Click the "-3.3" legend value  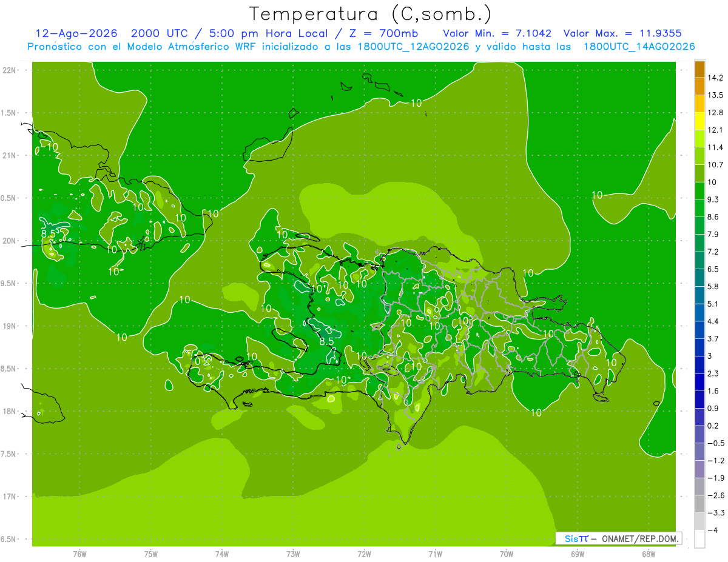[716, 513]
